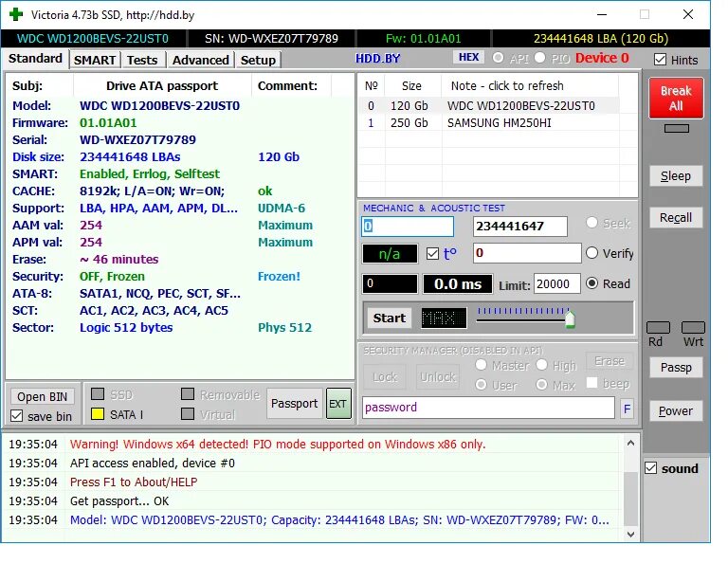Click the gray SSD indicator square
Screen dimensions: 728x582
[98, 394]
